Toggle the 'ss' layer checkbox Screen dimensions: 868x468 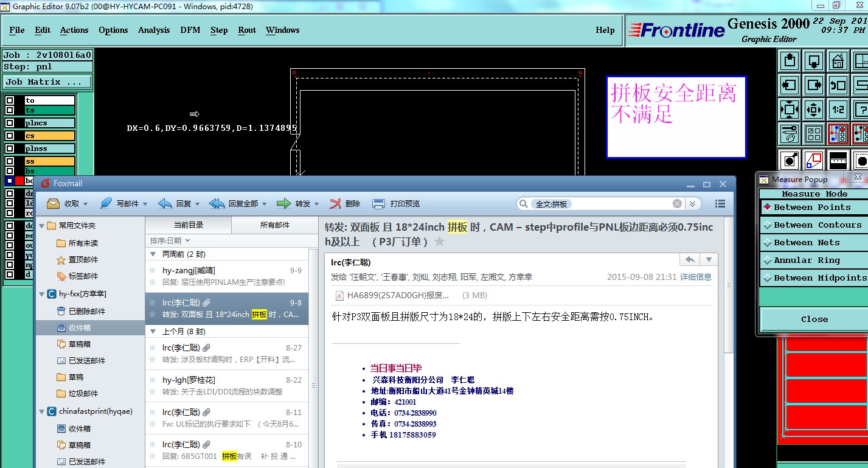tap(9, 161)
